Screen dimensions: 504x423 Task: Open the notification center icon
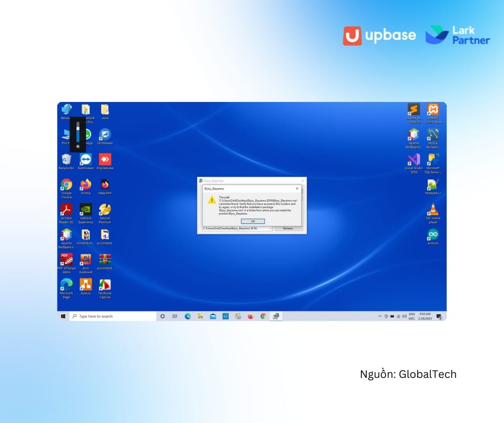coord(439,316)
